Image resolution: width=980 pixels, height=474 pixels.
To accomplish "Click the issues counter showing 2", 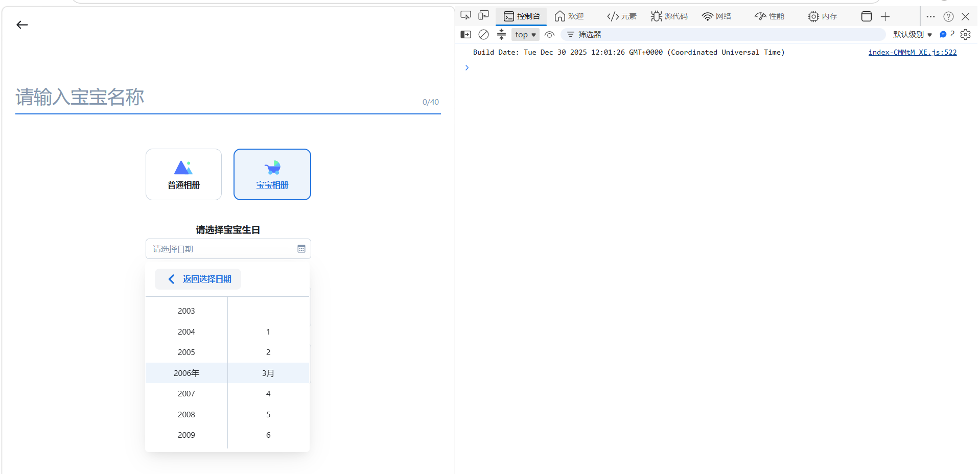I will pos(947,34).
